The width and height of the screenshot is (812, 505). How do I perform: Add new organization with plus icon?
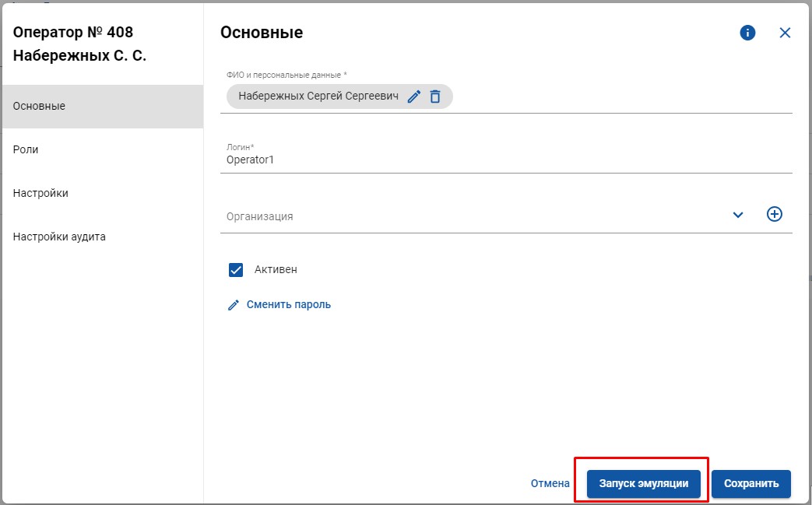(x=775, y=214)
